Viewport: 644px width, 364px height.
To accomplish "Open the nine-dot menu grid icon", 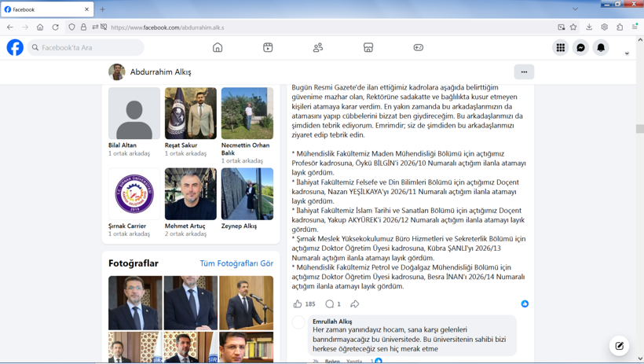I will coord(560,48).
